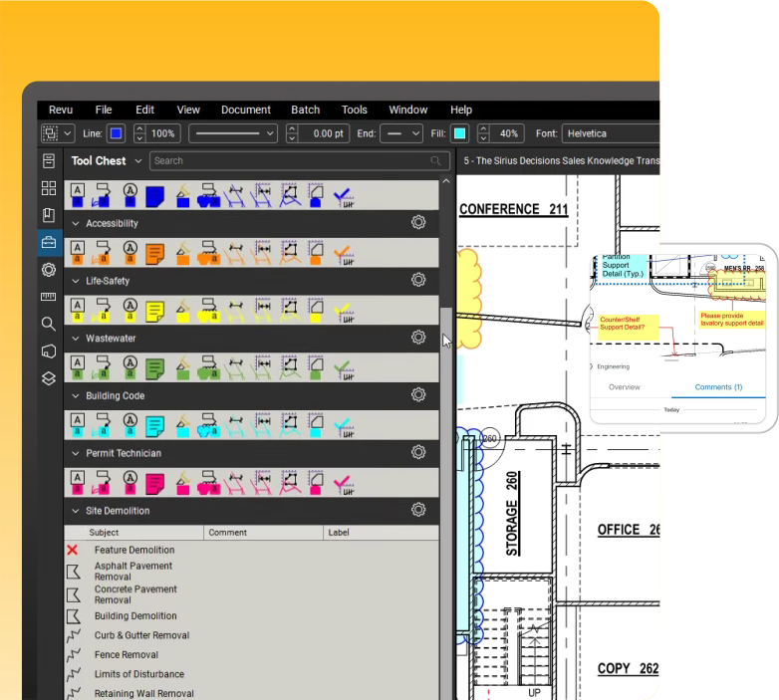Image resolution: width=779 pixels, height=700 pixels.
Task: Open the Measurements ruler panel
Action: (49, 297)
